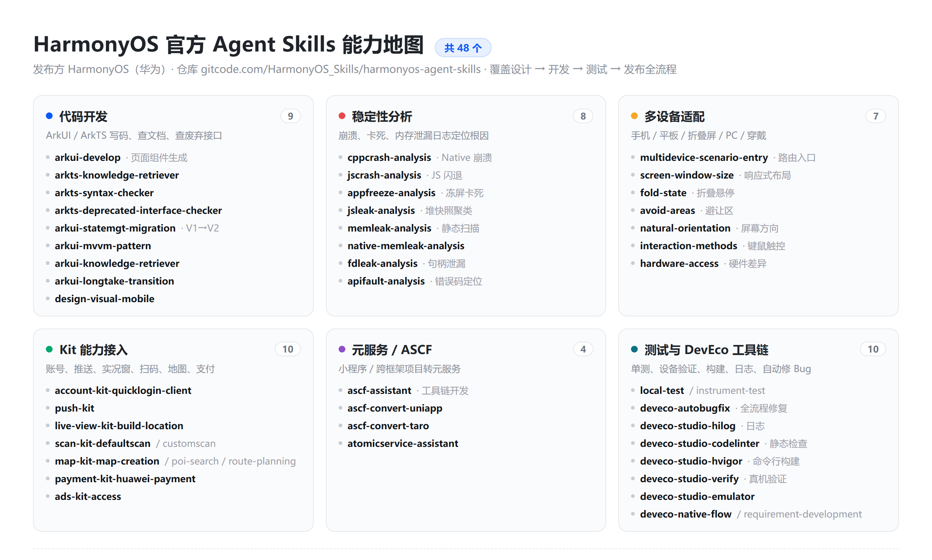
Task: Select arkts-syntax-checker entry
Action: pos(104,193)
